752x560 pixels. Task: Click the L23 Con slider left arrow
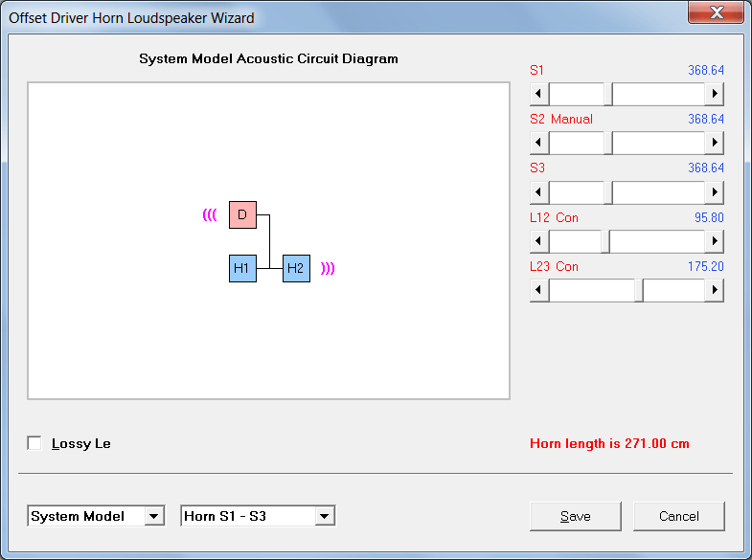coord(539,290)
